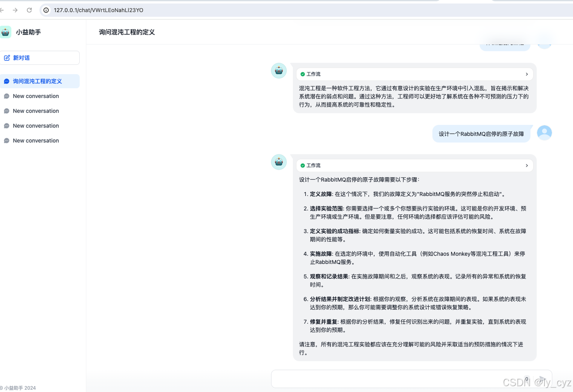Click the user avatar next to RabbitMQ question
The image size is (573, 392).
pos(544,132)
